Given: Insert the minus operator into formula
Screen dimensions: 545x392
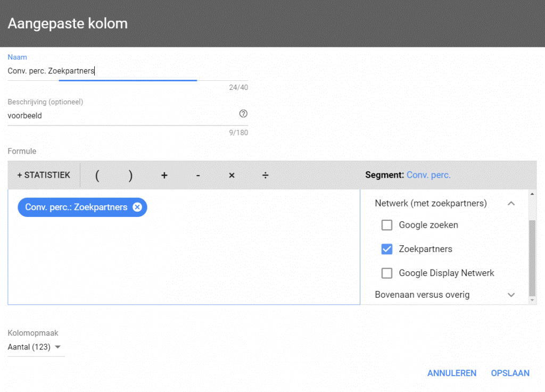Looking at the screenshot, I should pos(198,176).
